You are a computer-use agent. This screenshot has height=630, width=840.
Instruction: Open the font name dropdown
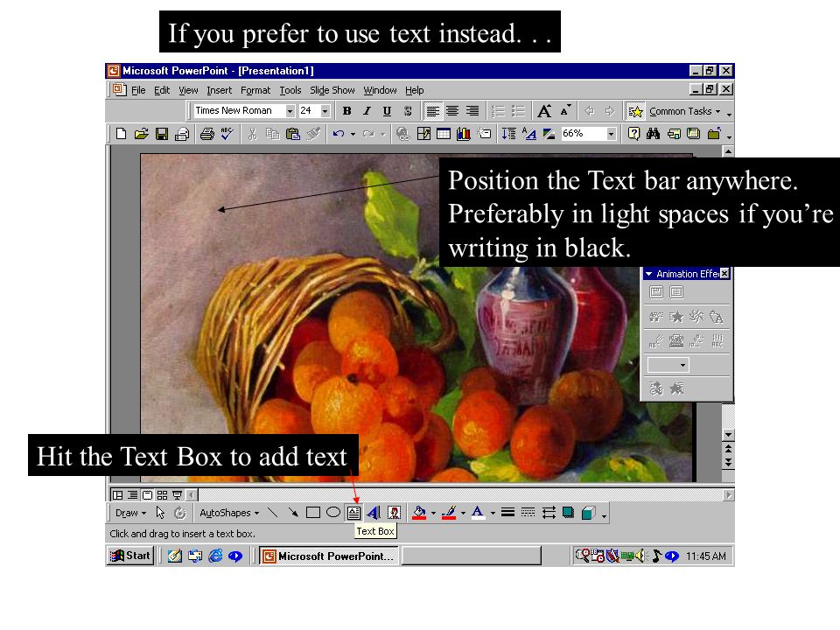pos(290,111)
